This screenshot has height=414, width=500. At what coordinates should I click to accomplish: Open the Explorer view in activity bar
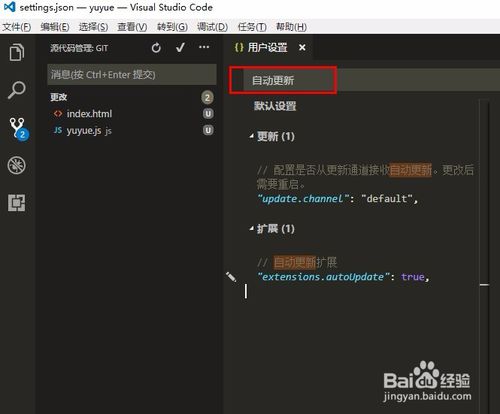pos(17,52)
